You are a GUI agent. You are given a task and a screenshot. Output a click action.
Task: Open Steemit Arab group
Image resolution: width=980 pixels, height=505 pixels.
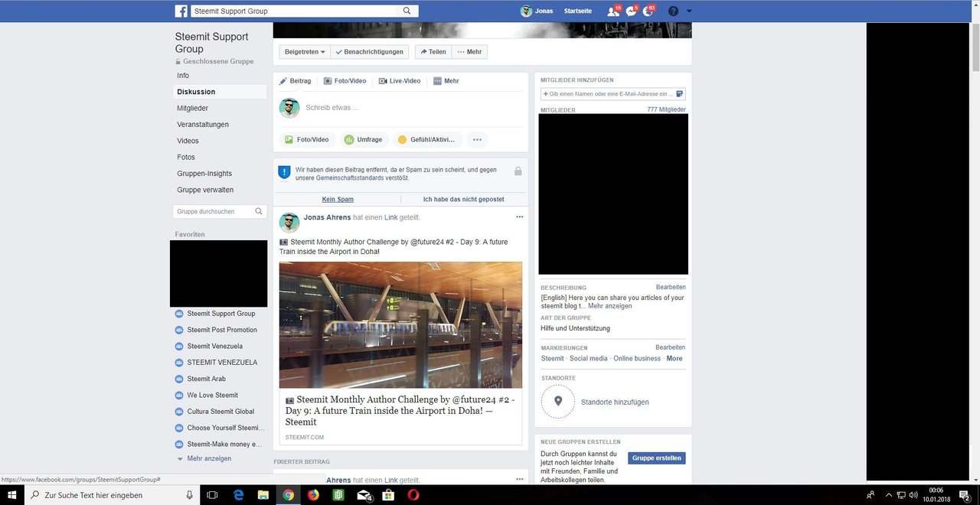point(206,379)
